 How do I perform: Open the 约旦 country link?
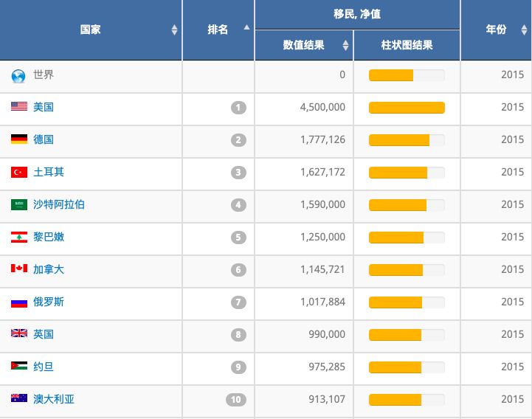coord(44,367)
